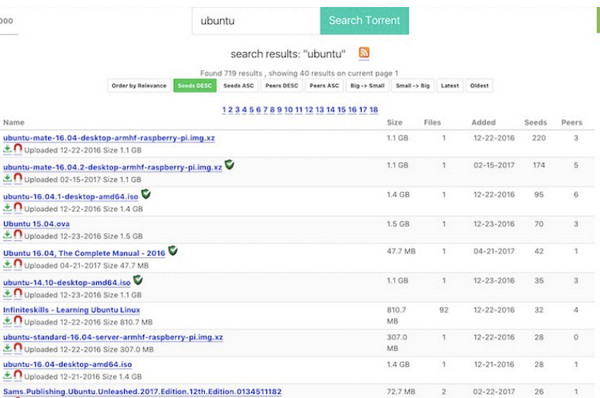Image resolution: width=600 pixels, height=398 pixels.
Task: Click magnet icon for ubuntu-16.04.1-desktop-amd64.iso
Action: click(18, 208)
